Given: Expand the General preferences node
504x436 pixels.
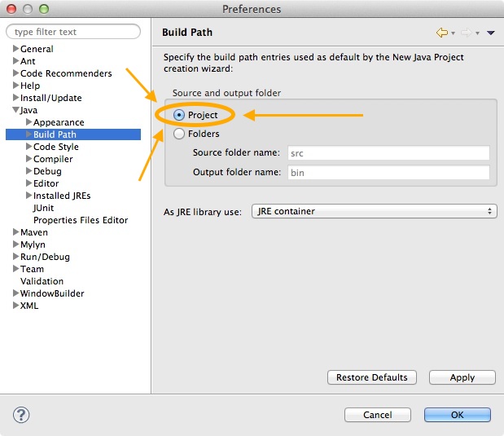Looking at the screenshot, I should (15, 49).
